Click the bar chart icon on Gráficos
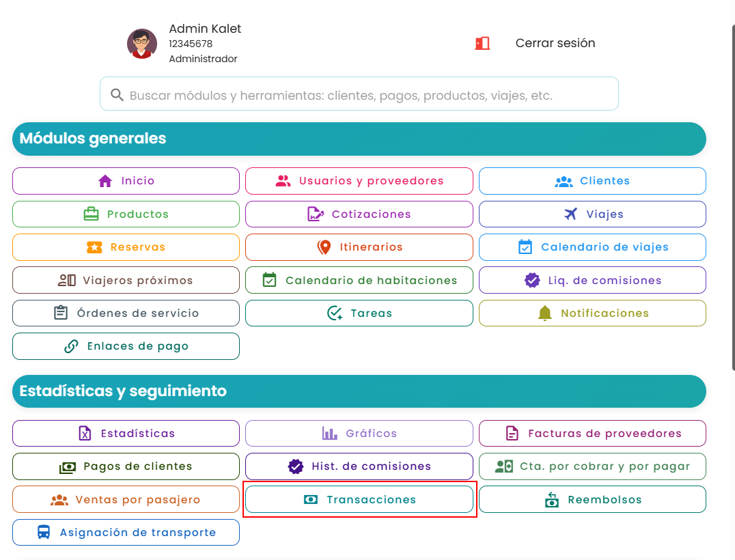The image size is (735, 560). 329,434
